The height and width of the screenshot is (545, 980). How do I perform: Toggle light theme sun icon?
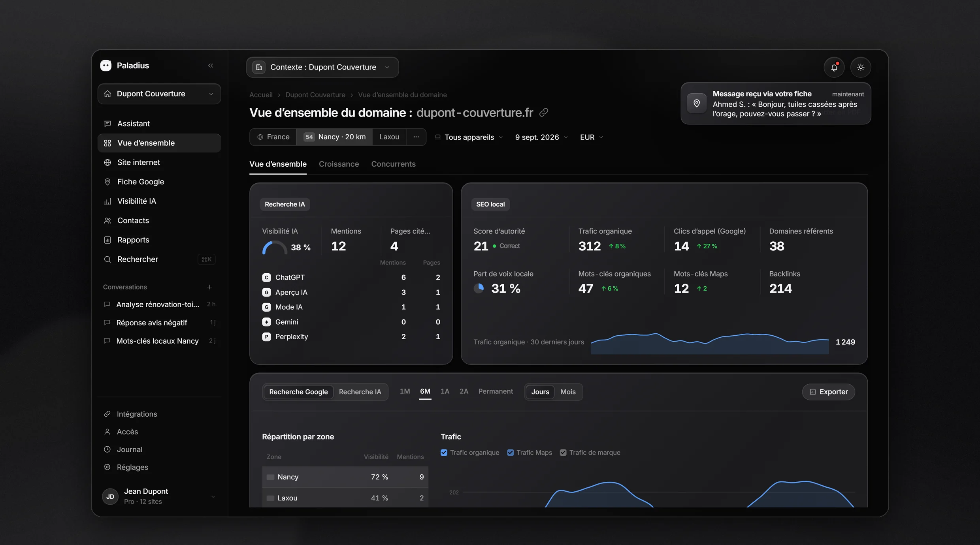click(x=861, y=68)
